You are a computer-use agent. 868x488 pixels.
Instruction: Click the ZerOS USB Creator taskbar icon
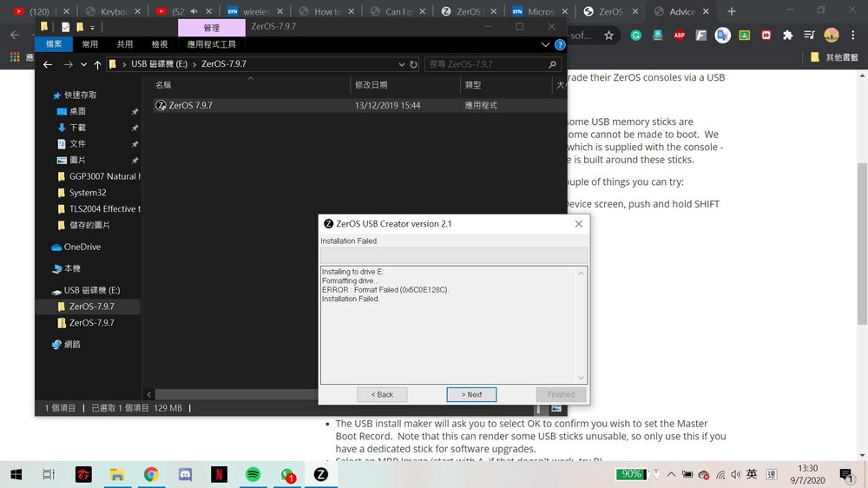point(320,474)
